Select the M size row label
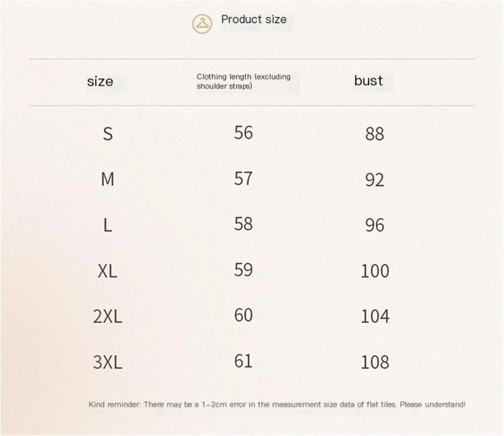Viewport: 504px width, 436px height. (108, 179)
